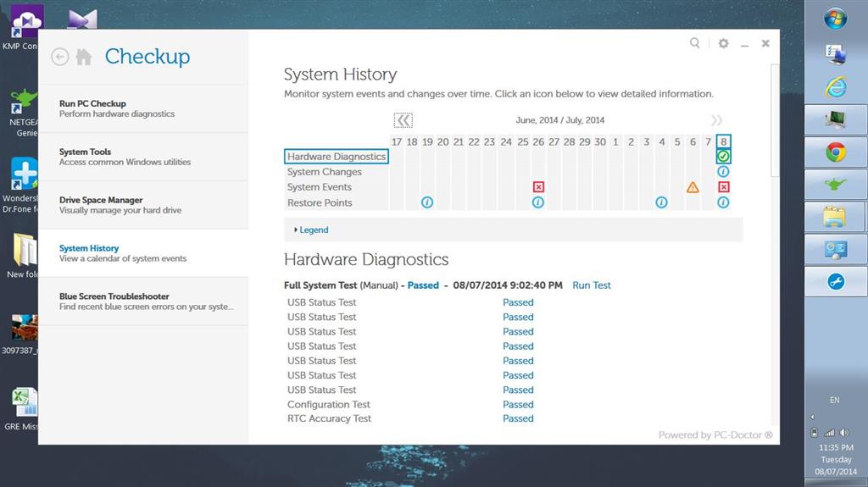Show earlier dates with left double chevron
This screenshot has width=868, height=487.
click(x=403, y=120)
